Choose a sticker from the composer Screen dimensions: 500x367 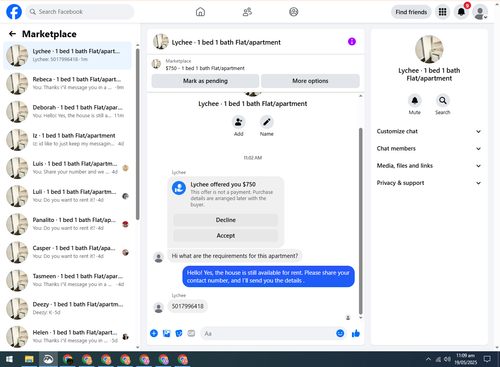(x=179, y=333)
